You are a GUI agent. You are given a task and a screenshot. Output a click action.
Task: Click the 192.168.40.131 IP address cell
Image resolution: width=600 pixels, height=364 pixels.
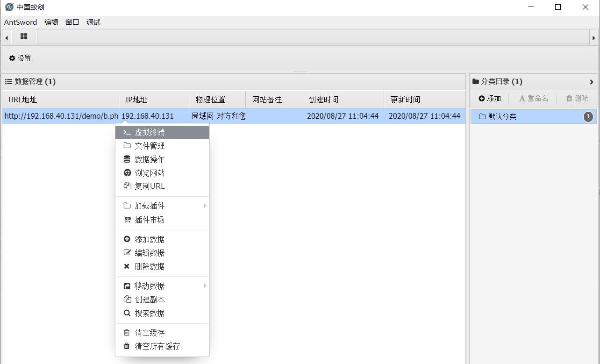[154, 116]
